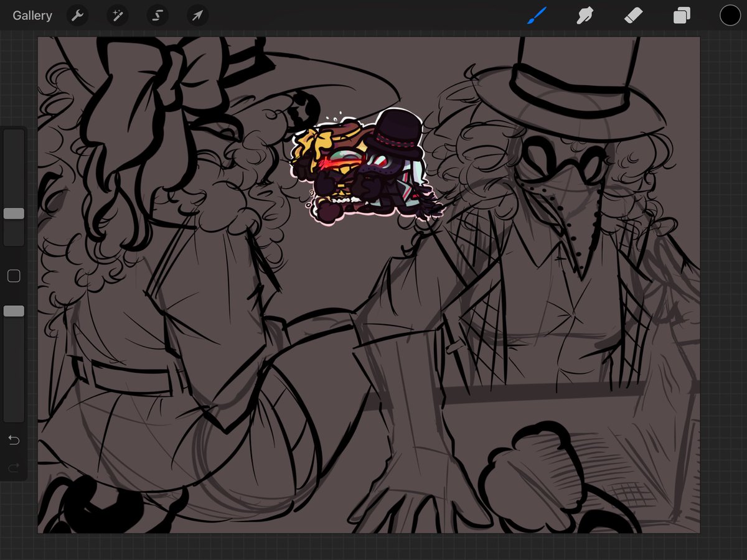Undo the last stroke
This screenshot has width=747, height=560.
pos(14,440)
